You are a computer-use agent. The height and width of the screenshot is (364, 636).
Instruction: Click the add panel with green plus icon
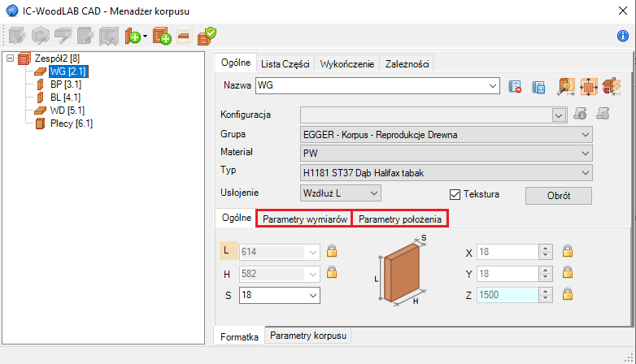(133, 36)
